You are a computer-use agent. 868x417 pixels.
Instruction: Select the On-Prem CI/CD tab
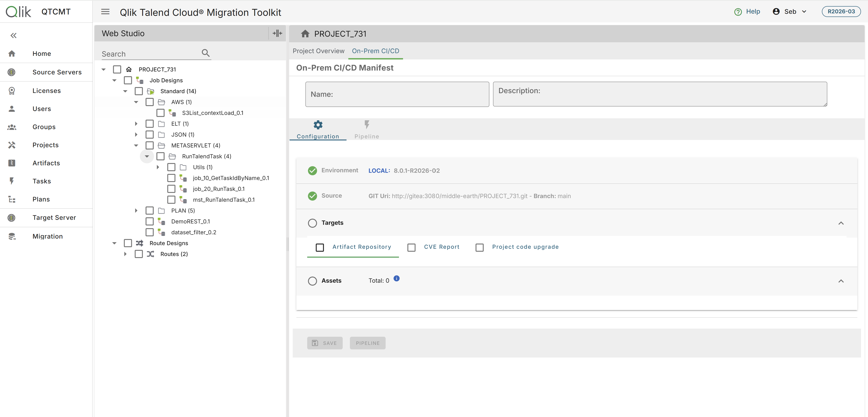[375, 51]
